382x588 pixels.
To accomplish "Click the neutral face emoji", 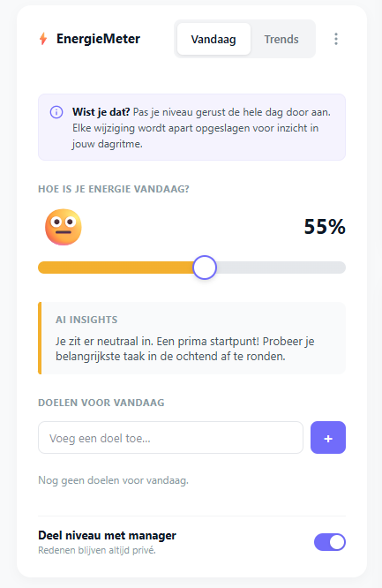I will (x=64, y=227).
